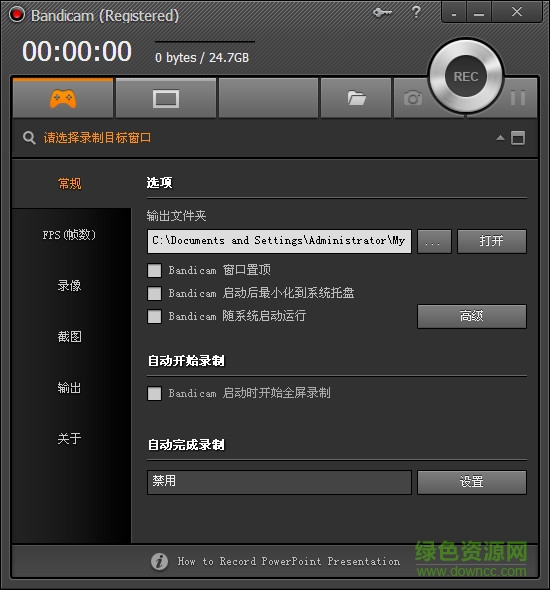Open the FPS (帧数) sidebar tab
This screenshot has width=550, height=590.
[69, 235]
